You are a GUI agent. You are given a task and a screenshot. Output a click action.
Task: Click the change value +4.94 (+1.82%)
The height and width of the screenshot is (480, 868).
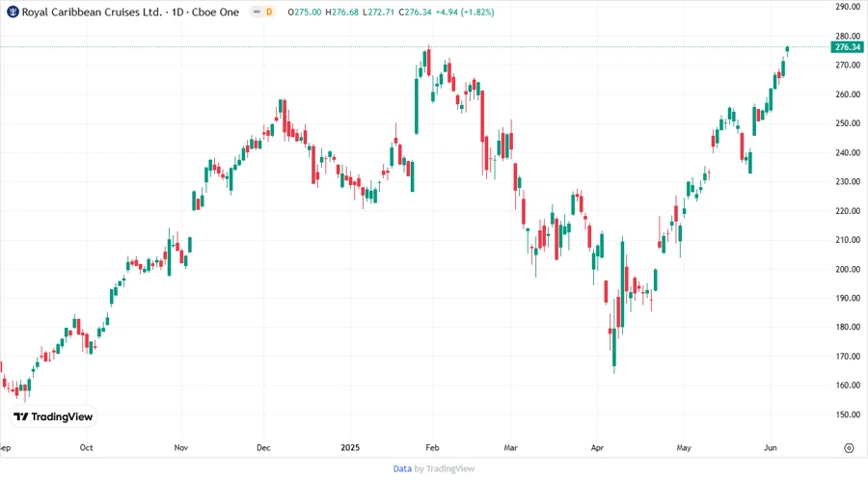[x=465, y=12]
